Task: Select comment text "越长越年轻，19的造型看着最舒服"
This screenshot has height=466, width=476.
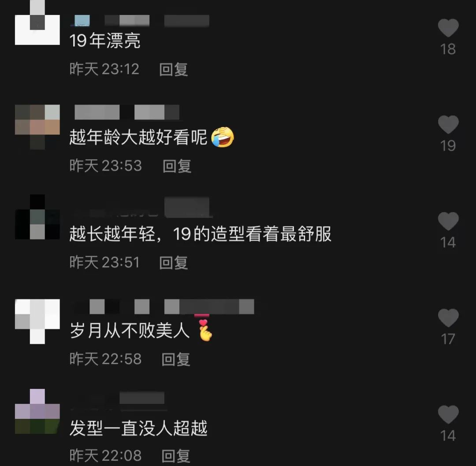Action: coord(201,234)
